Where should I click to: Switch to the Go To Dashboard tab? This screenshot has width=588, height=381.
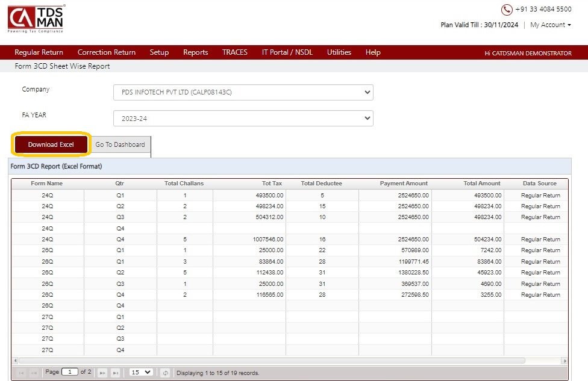pos(120,144)
